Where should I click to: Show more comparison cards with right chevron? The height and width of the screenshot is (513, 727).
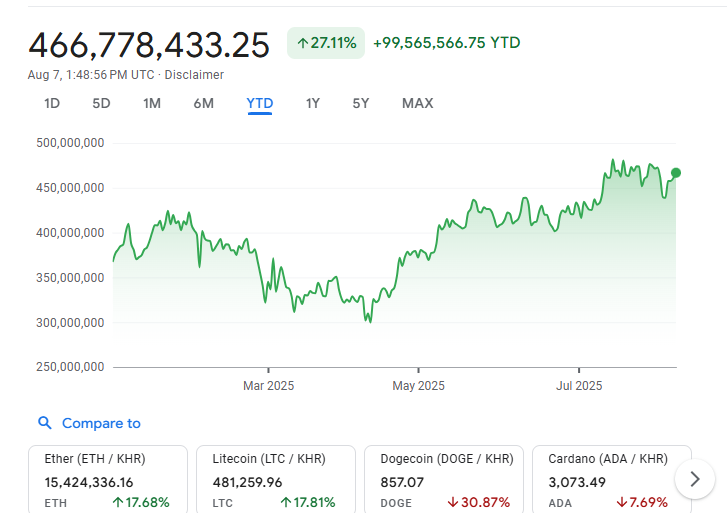coord(695,479)
